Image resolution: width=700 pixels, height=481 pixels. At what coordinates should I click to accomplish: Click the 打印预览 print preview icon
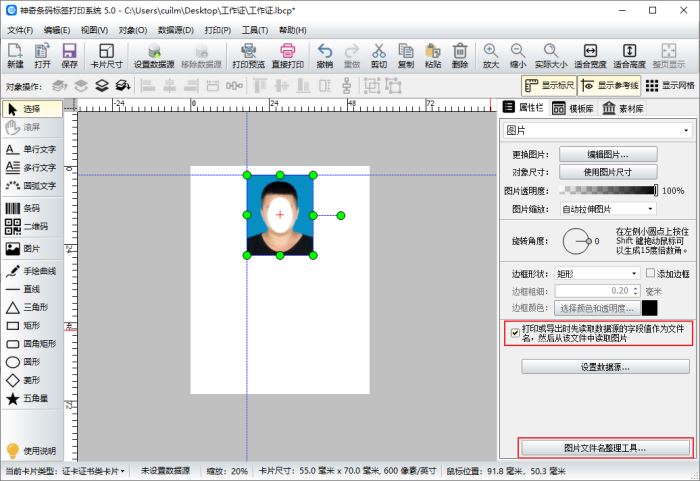(249, 54)
